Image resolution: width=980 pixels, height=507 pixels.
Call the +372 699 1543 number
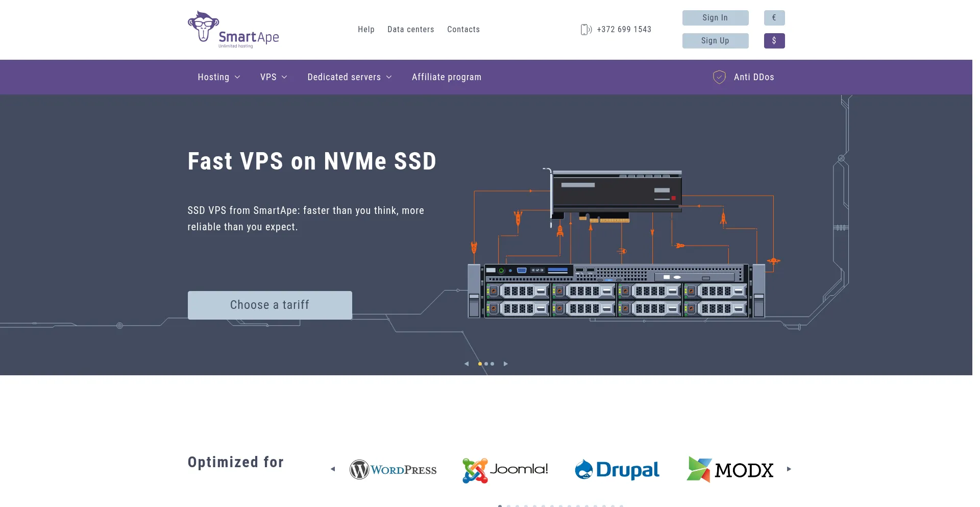[x=624, y=30]
